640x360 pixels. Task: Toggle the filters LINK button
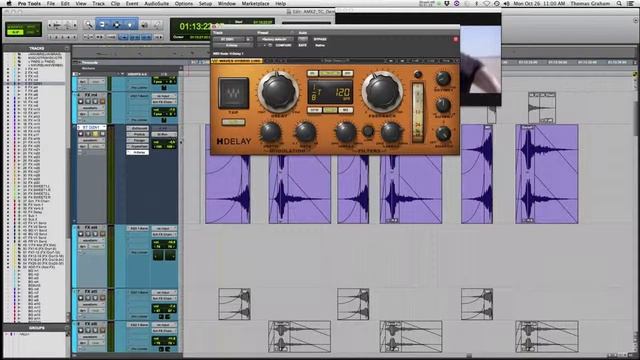point(368,131)
